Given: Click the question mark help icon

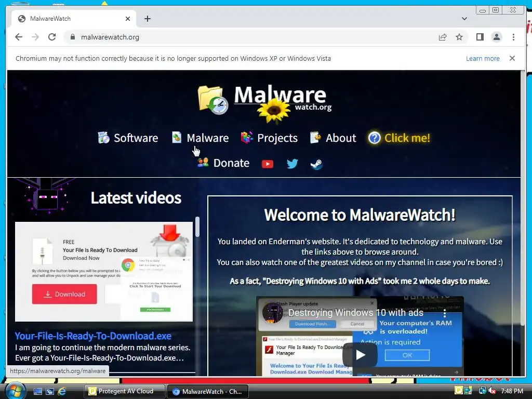Looking at the screenshot, I should tap(374, 138).
